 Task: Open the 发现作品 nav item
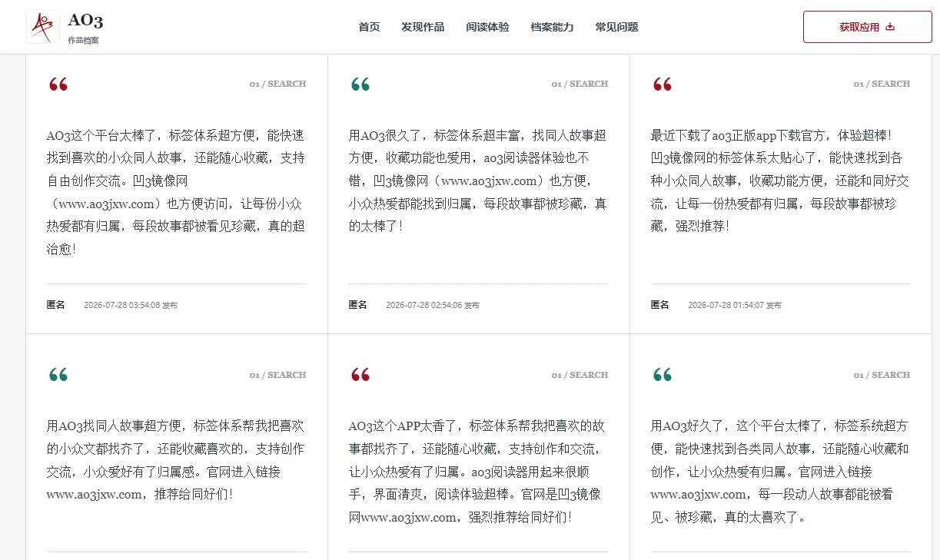coord(423,27)
